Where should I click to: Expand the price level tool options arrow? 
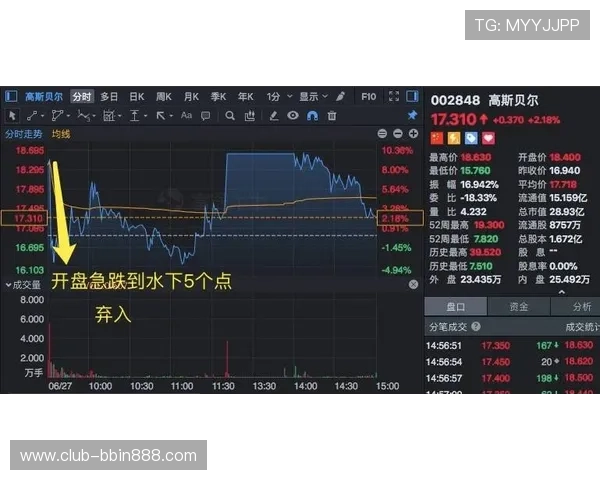tap(145, 116)
